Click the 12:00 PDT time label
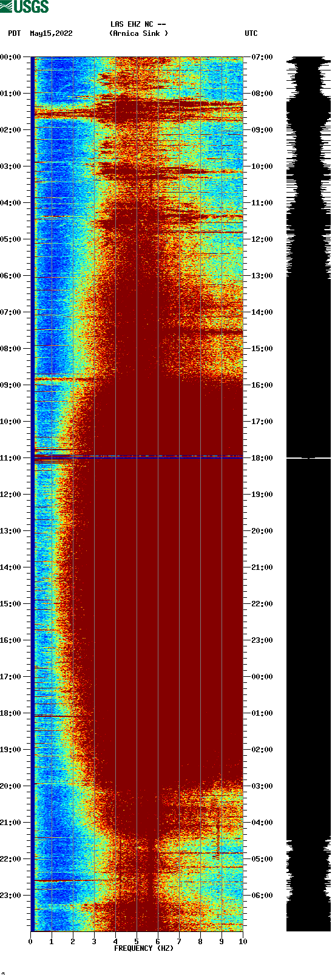 (x=11, y=495)
